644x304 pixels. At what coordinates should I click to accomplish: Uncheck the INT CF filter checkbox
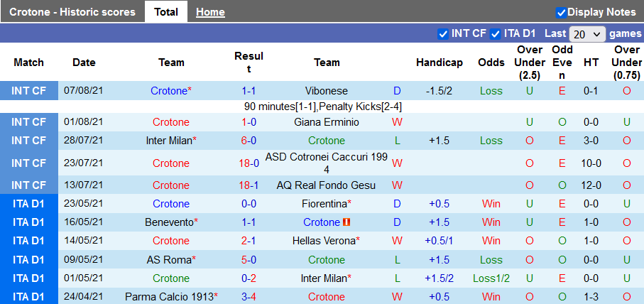pos(444,33)
